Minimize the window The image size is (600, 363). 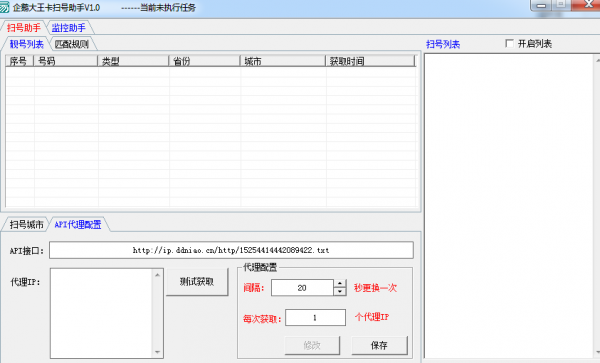(541, 5)
